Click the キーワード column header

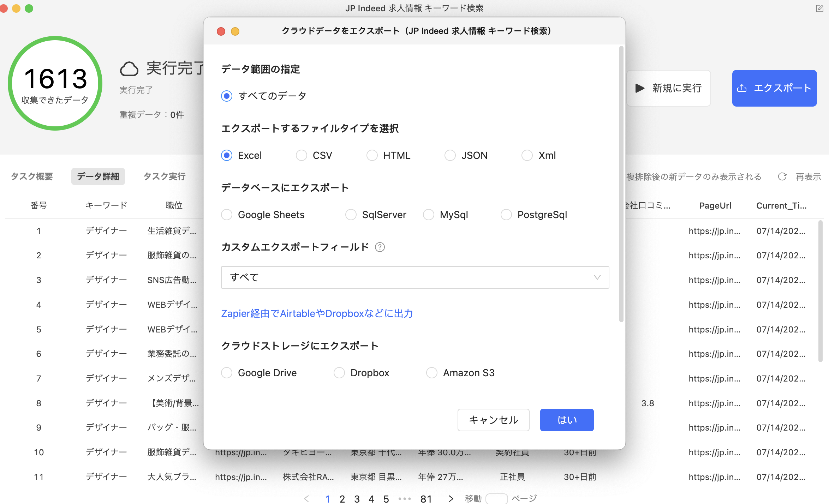[106, 205]
